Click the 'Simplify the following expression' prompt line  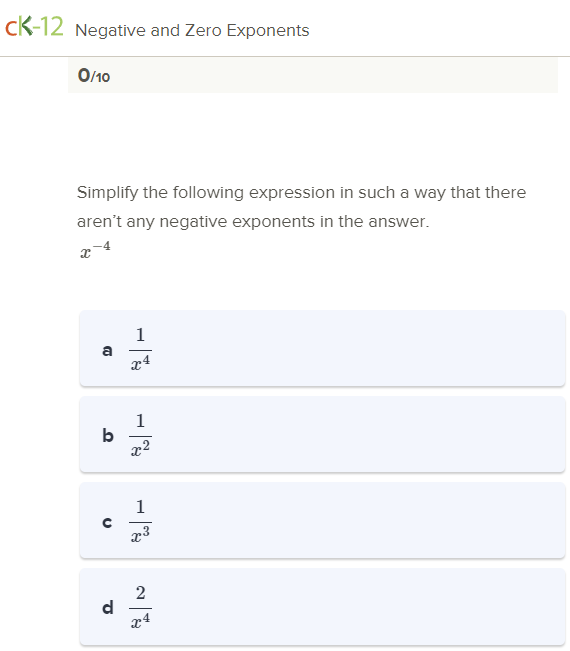(301, 193)
